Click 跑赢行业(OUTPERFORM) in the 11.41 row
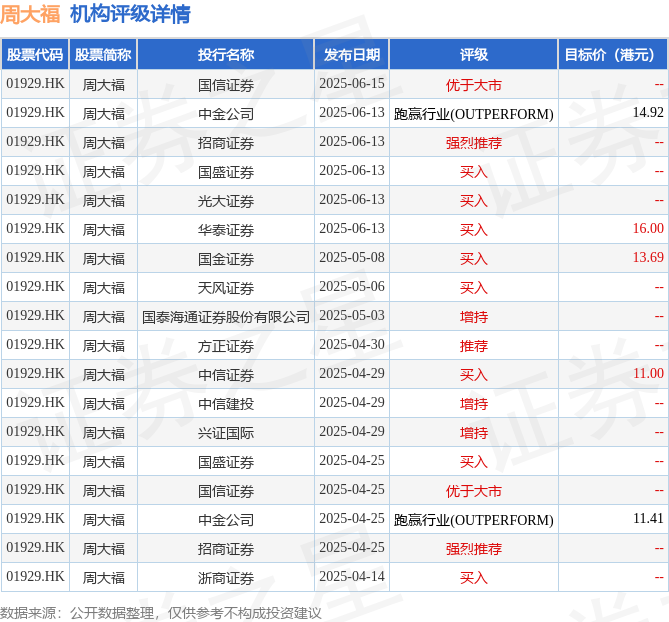Viewport: 669px width, 622px height. pos(474,520)
